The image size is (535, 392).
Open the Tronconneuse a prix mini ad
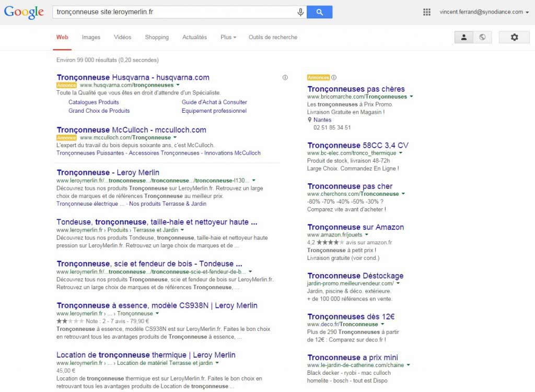pyautogui.click(x=353, y=357)
